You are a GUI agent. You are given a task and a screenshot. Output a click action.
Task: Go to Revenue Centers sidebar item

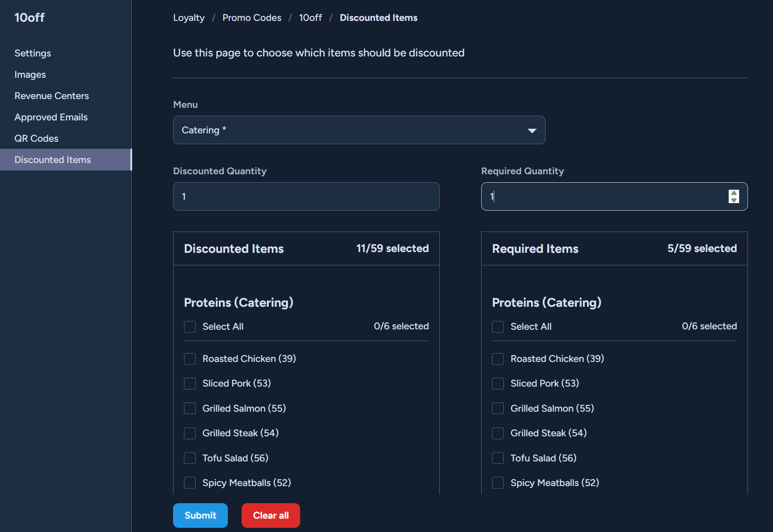(51, 96)
